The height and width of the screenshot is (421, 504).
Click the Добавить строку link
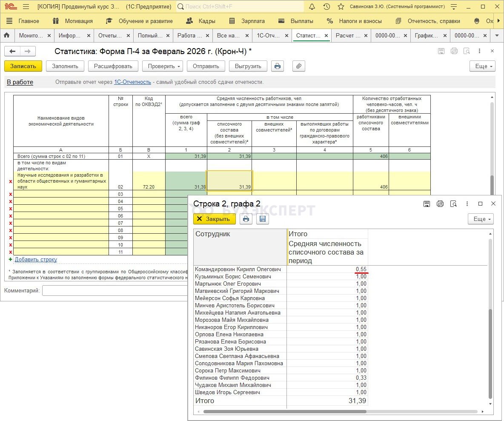click(x=36, y=259)
